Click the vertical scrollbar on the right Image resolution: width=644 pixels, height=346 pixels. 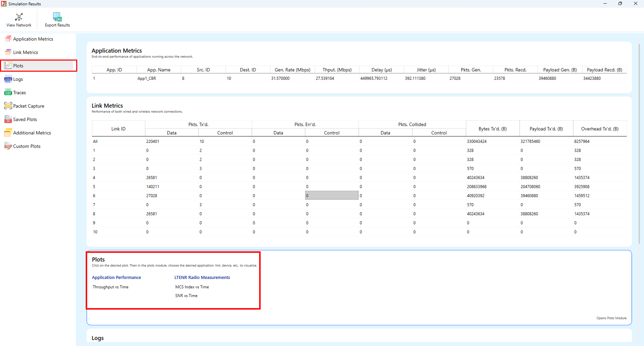[639, 144]
